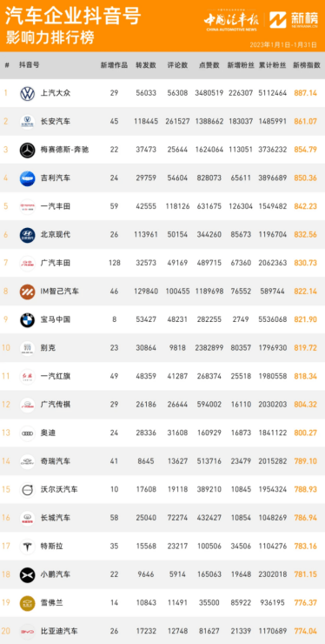Click the Tesla logo icon
The image size is (325, 644).
point(28,547)
